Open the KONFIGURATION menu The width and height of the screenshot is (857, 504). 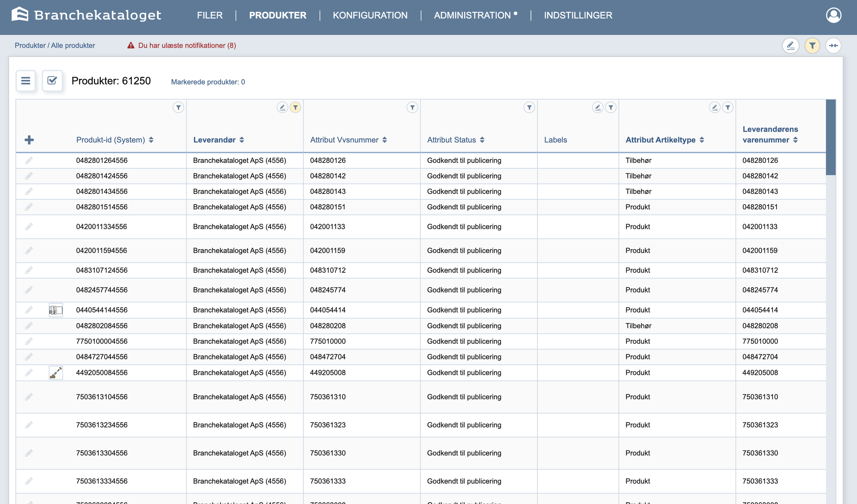[370, 15]
